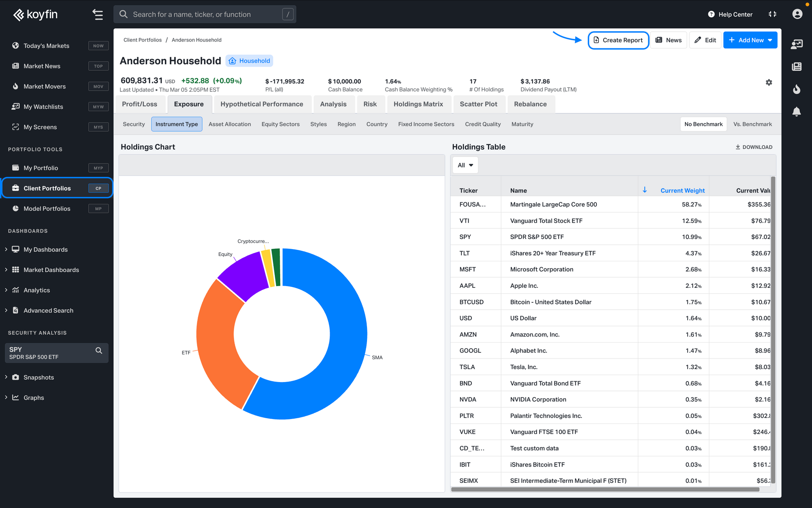Open the news newspaper icon in right rail
The image size is (812, 508).
pyautogui.click(x=797, y=66)
